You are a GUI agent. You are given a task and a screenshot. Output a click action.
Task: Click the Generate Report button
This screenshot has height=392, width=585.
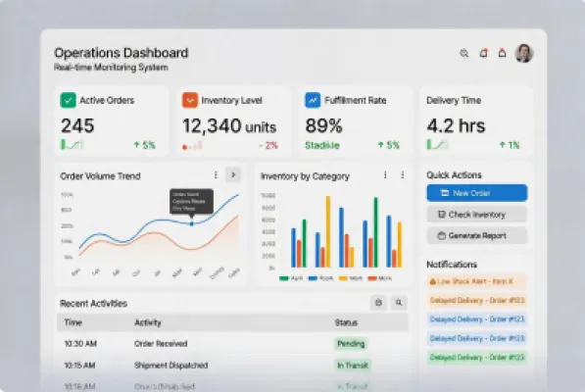coord(477,236)
